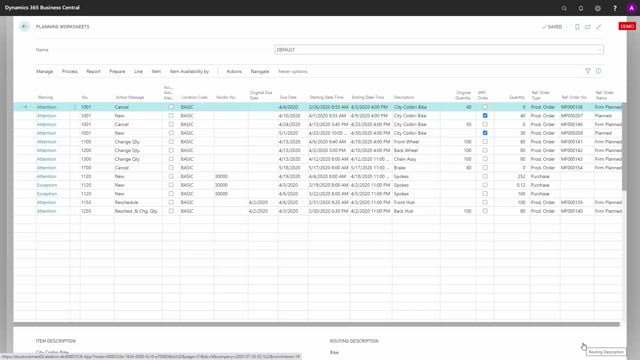Open page in new window icon
Image resolution: width=640 pixels, height=360 pixels.
click(x=588, y=27)
